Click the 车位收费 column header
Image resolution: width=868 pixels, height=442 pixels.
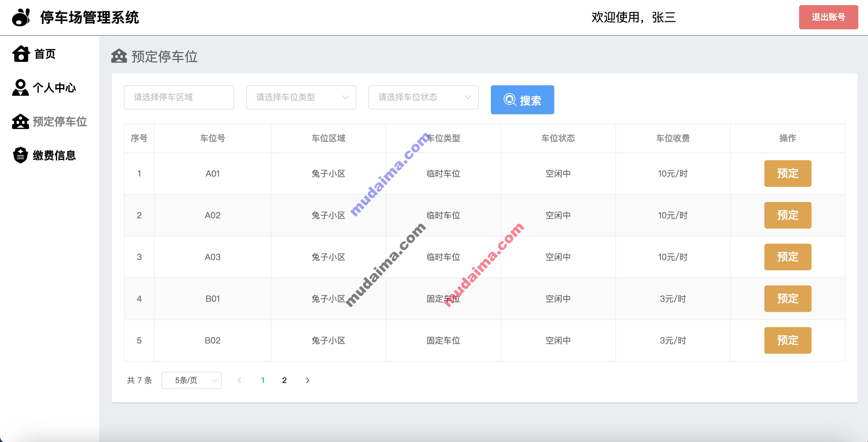672,138
